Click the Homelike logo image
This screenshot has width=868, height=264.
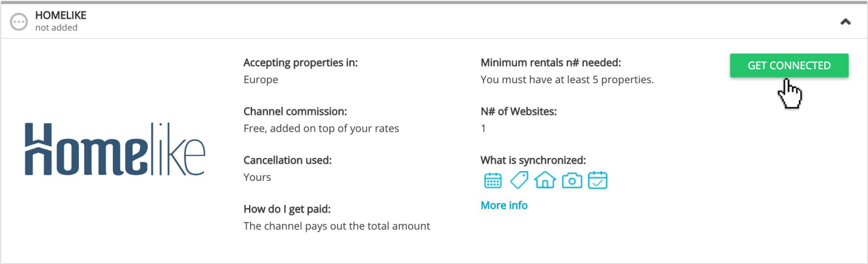[115, 149]
